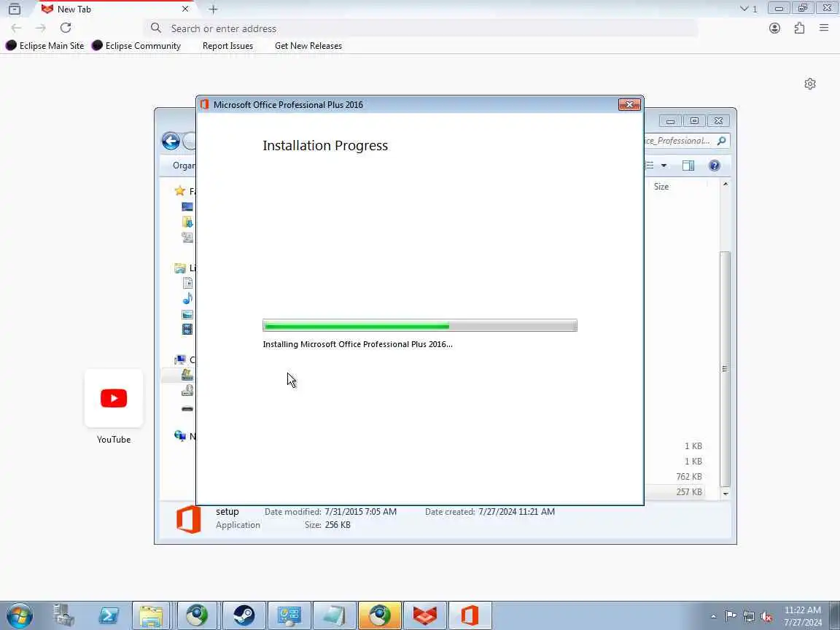
Task: Open the Report Issues bookmark
Action: (x=227, y=45)
